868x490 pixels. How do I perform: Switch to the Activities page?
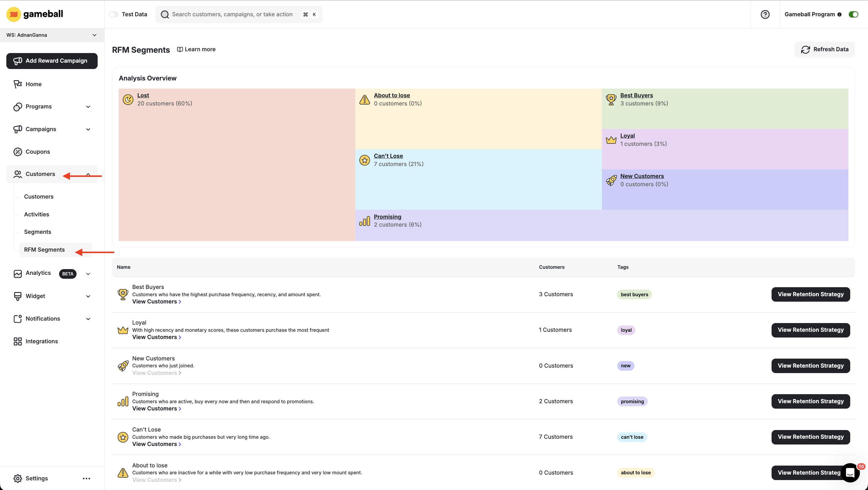pos(36,214)
